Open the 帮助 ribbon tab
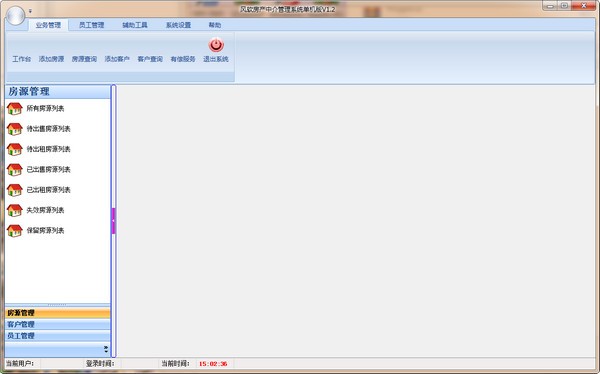 pos(215,25)
